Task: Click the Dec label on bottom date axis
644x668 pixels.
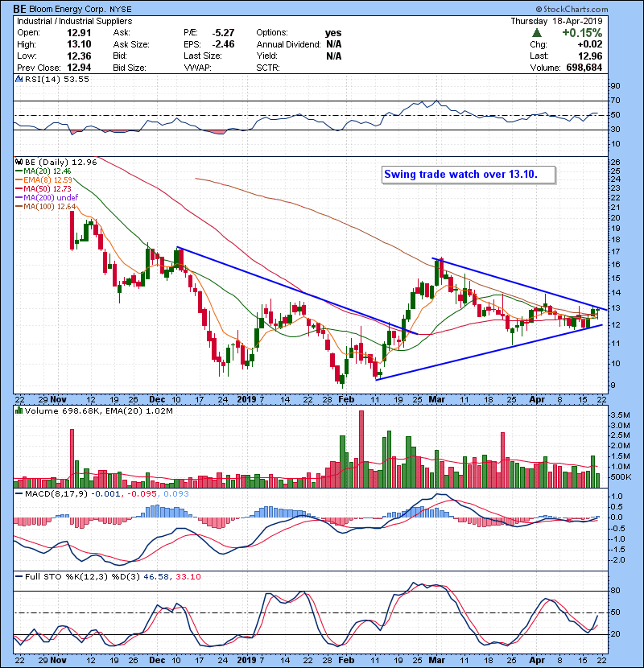Action: [x=157, y=660]
